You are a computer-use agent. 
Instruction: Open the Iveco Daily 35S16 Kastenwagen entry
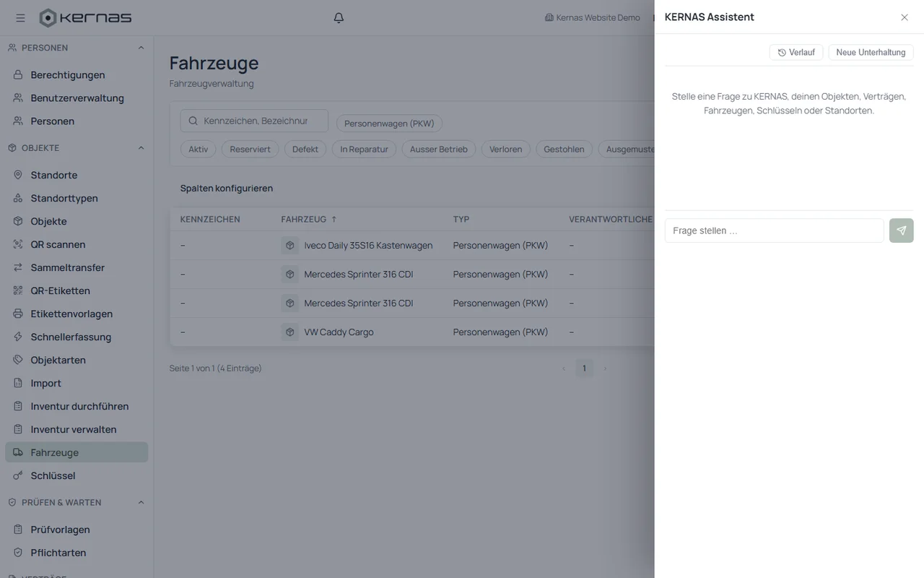pyautogui.click(x=368, y=245)
